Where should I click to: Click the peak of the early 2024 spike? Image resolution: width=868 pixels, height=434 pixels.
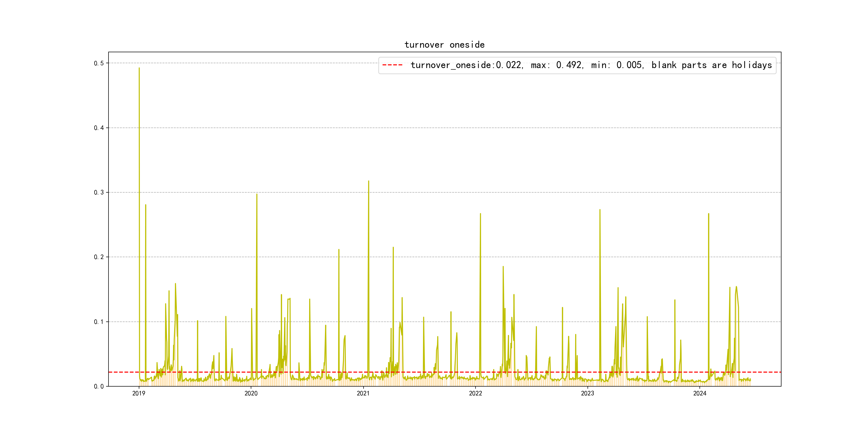point(709,214)
